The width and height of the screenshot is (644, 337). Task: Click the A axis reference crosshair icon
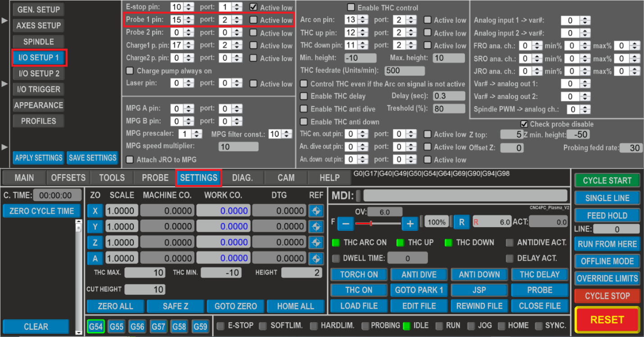(316, 258)
